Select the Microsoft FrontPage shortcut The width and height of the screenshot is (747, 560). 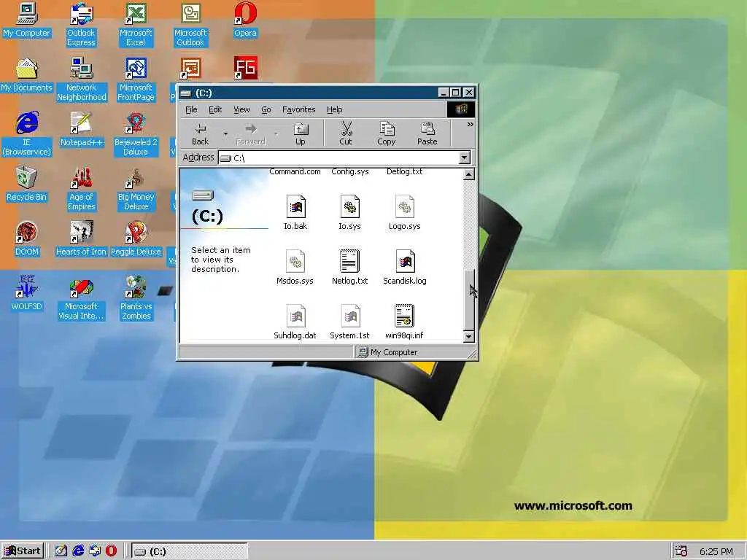[x=136, y=79]
